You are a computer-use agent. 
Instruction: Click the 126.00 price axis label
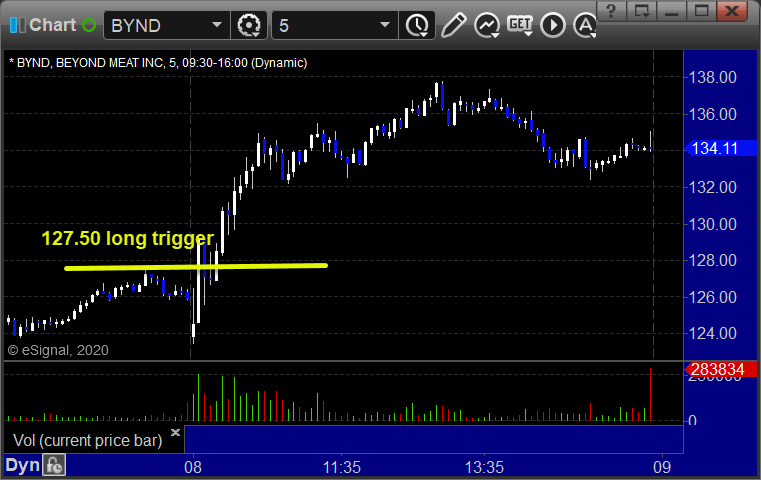713,297
